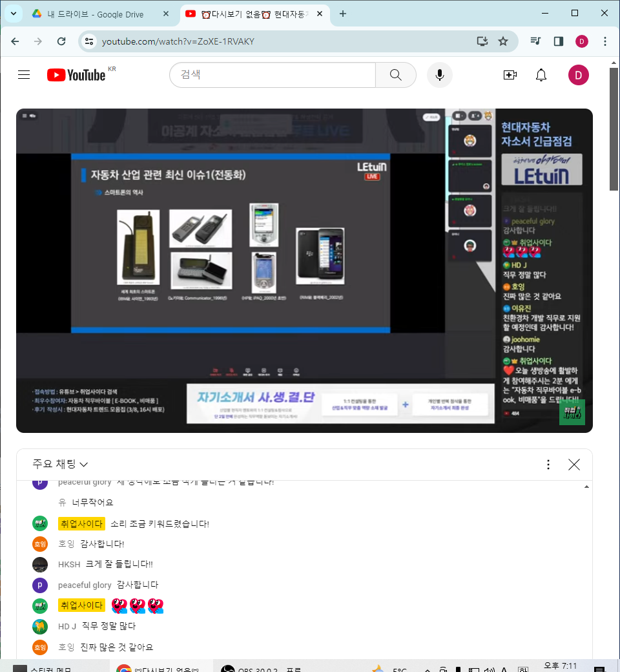
Task: Click username HKSH in chat
Action: click(69, 564)
